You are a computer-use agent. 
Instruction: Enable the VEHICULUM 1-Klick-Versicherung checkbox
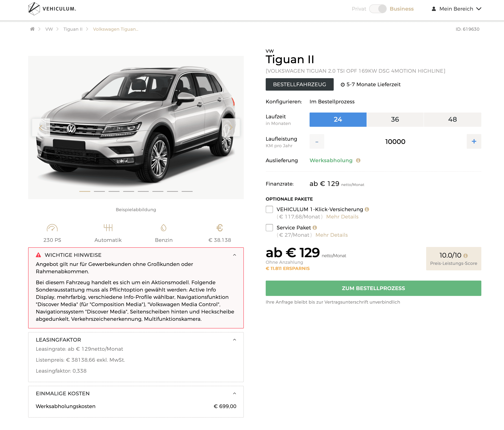click(269, 209)
